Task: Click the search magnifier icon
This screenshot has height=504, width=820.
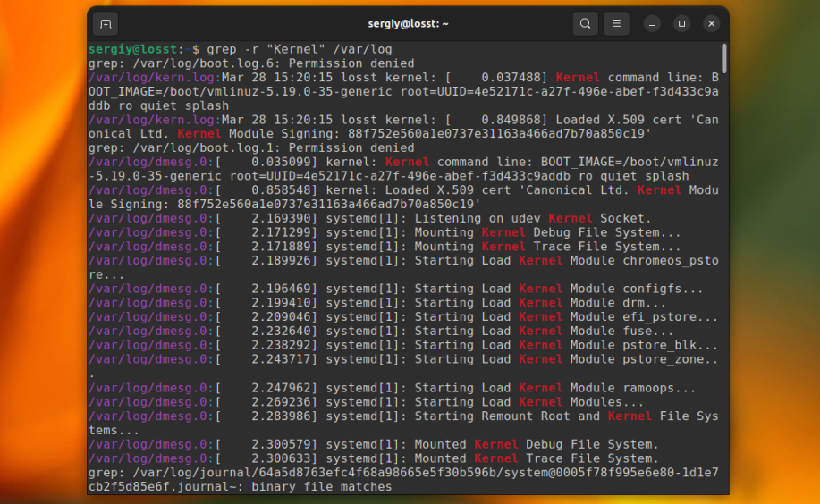Action: point(585,24)
